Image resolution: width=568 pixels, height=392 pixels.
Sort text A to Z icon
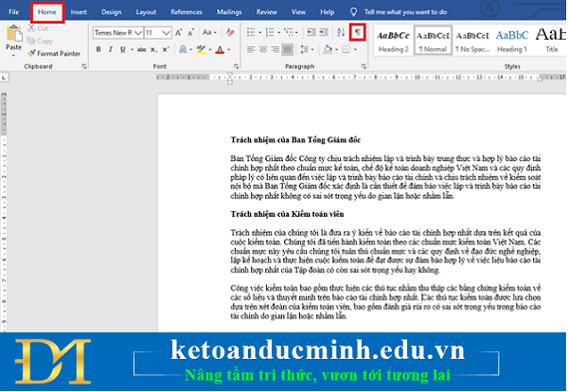(x=341, y=32)
